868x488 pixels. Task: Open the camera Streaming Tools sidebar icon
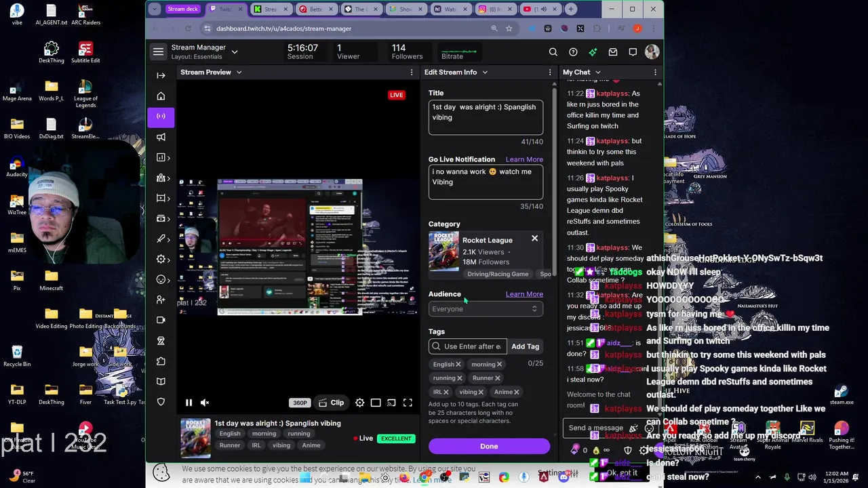click(x=161, y=320)
